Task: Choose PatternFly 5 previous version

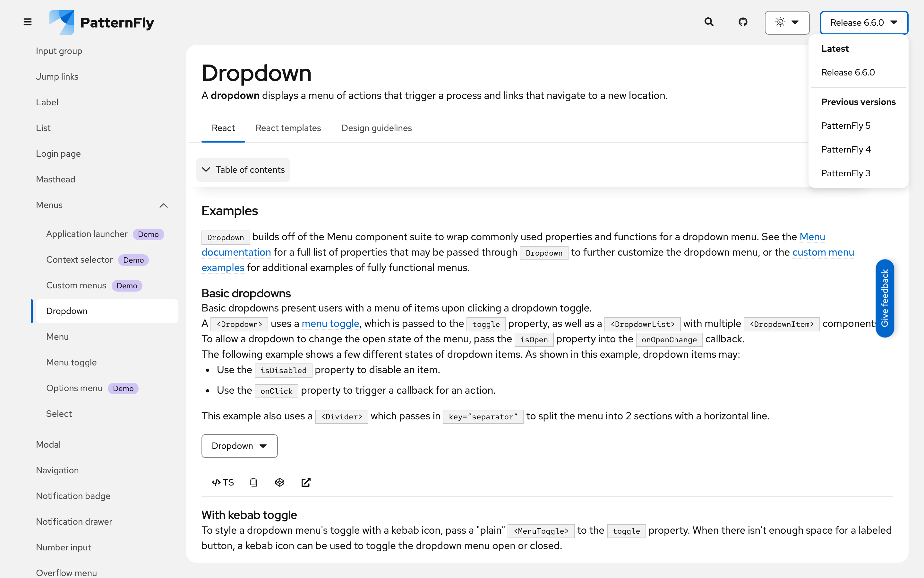Action: click(858, 126)
